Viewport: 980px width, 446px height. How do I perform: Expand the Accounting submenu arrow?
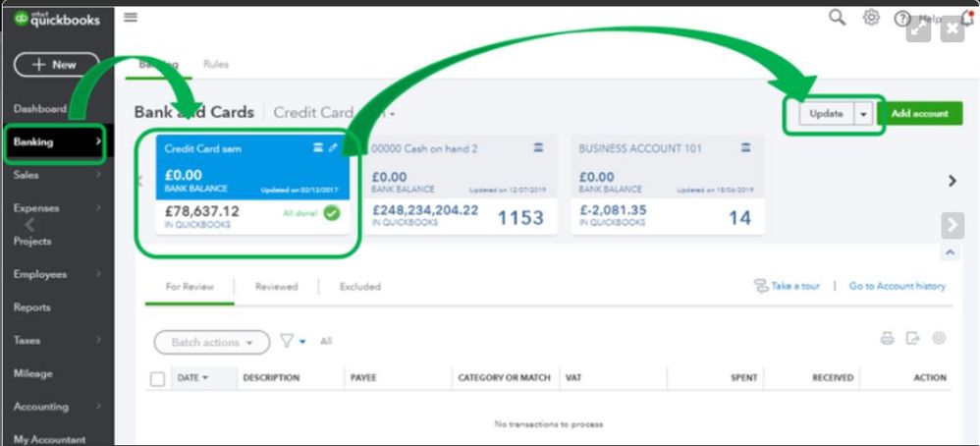(x=98, y=407)
